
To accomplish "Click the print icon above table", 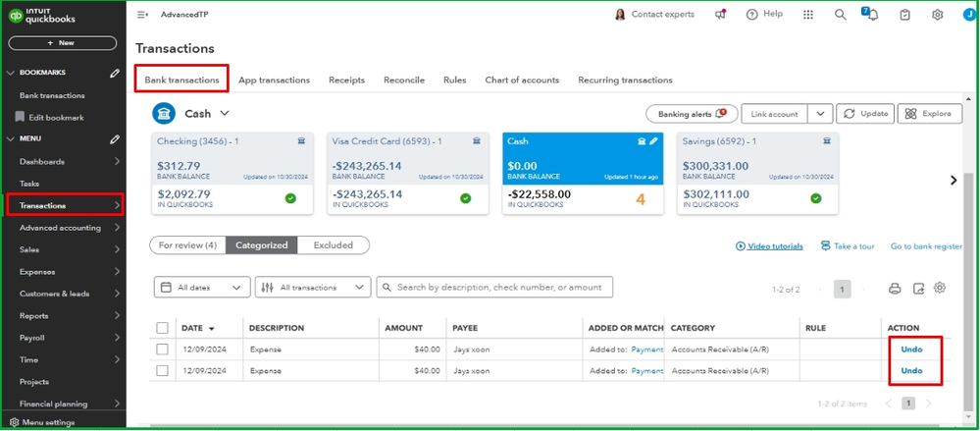I will point(894,289).
